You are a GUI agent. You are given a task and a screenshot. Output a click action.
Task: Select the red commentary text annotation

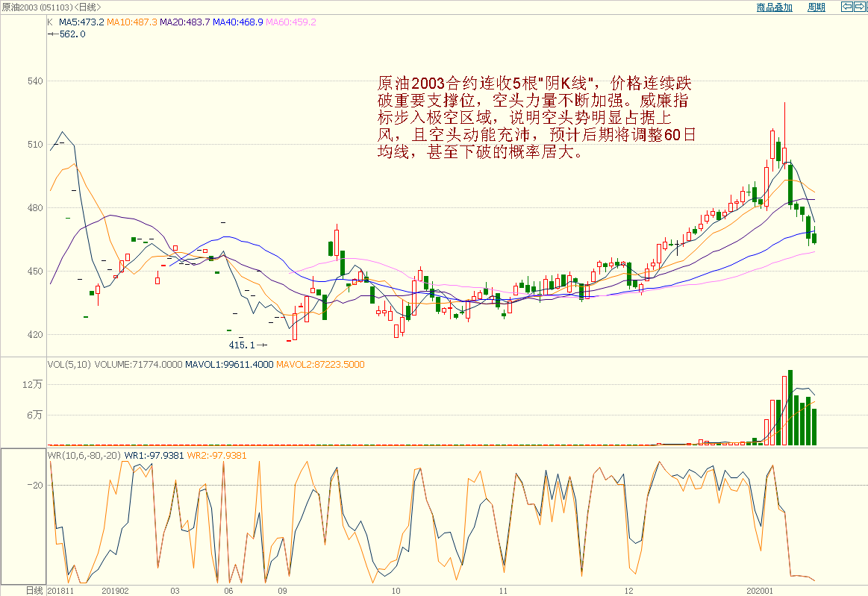coord(539,117)
